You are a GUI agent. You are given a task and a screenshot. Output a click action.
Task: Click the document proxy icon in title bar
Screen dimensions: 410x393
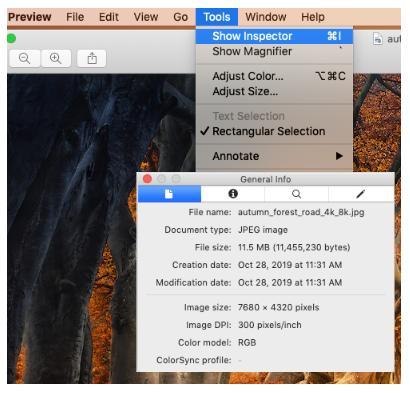tap(378, 39)
